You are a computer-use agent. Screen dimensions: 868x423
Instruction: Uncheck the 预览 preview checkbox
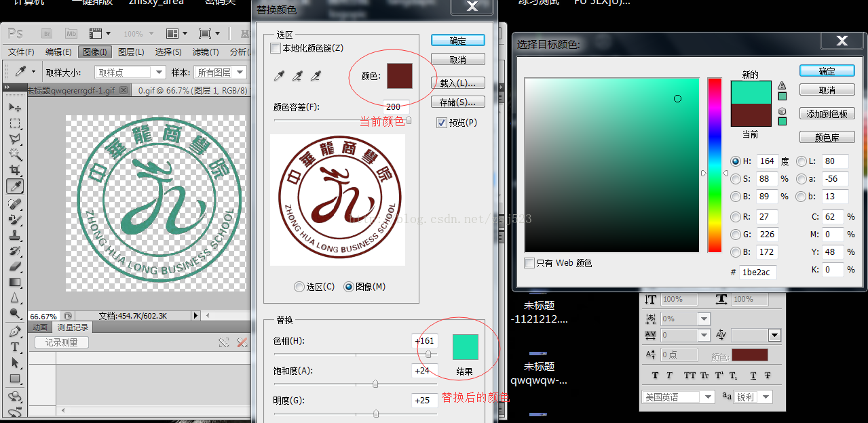pyautogui.click(x=442, y=123)
